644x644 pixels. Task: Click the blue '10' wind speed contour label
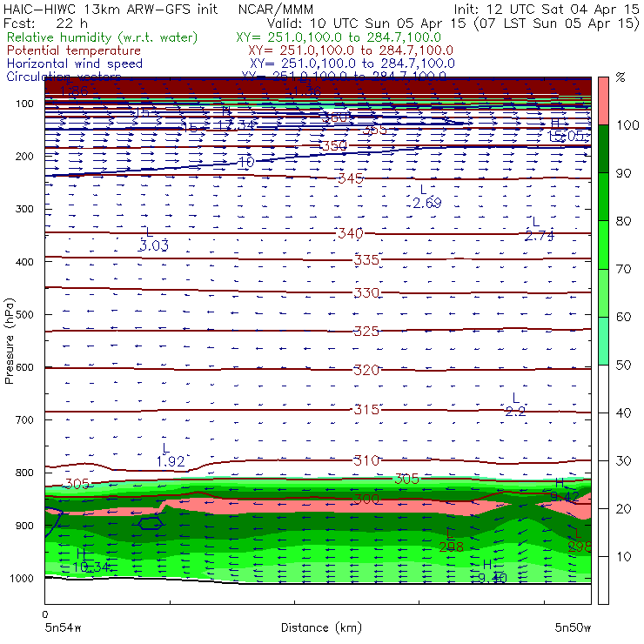tap(246, 162)
